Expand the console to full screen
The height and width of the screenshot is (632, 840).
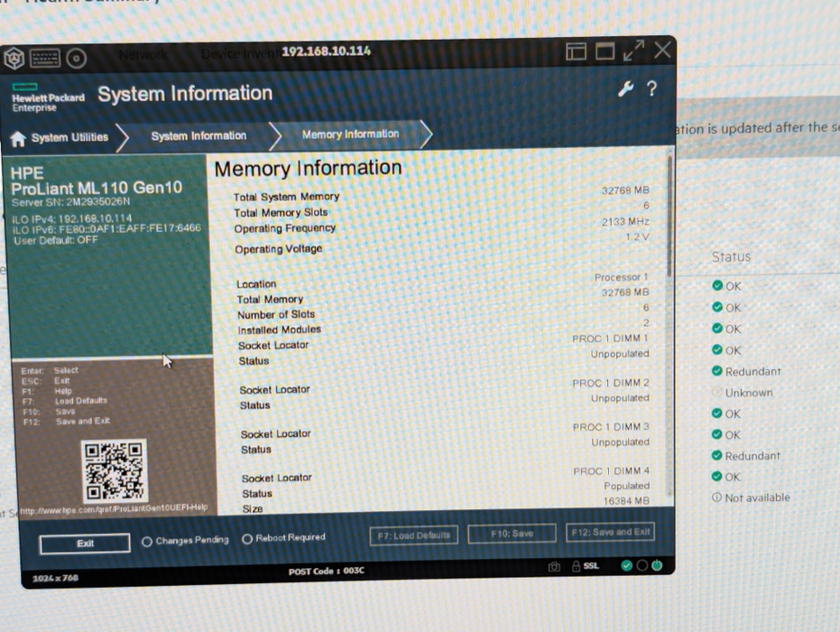pyautogui.click(x=633, y=51)
